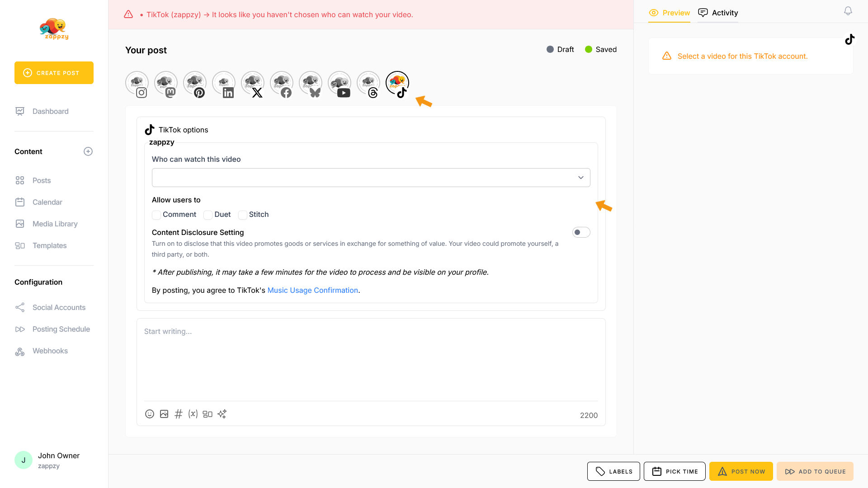
Task: Click the Pick Time button
Action: click(x=675, y=471)
